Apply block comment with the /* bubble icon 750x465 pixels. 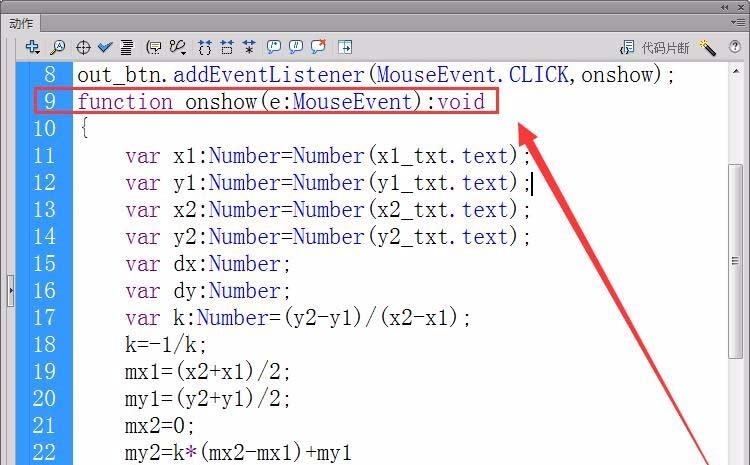click(x=274, y=46)
